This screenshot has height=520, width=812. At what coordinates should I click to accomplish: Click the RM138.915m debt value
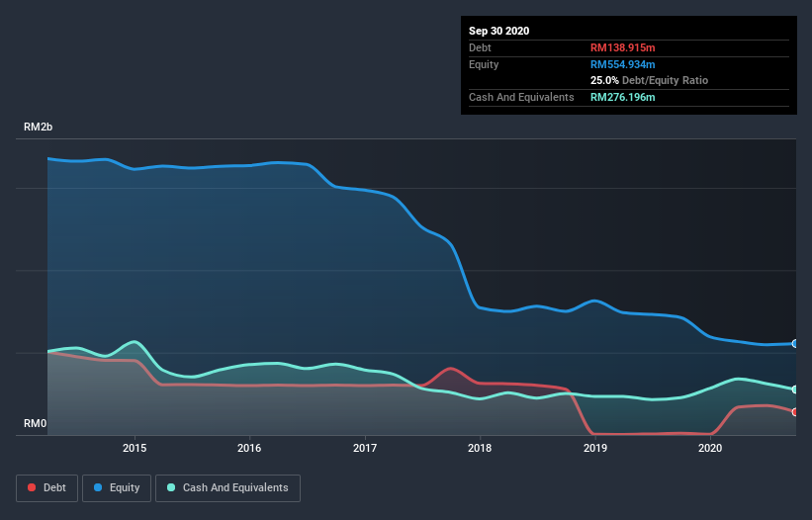pos(622,47)
